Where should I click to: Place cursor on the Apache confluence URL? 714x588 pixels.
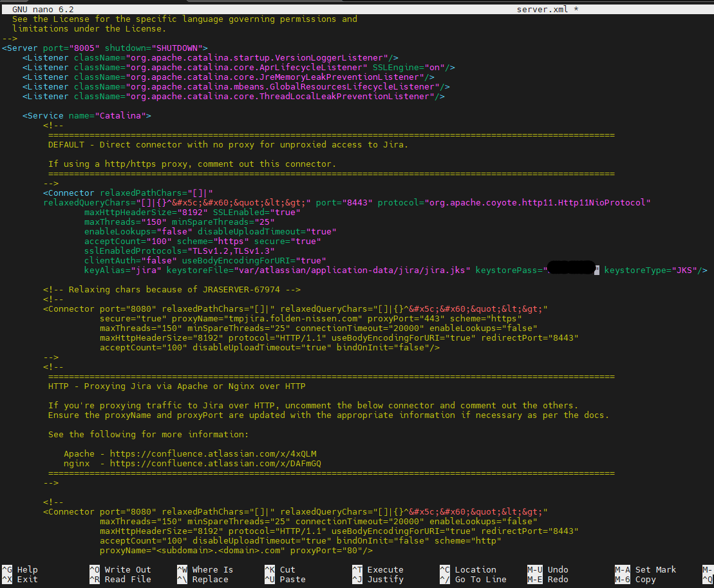(213, 453)
